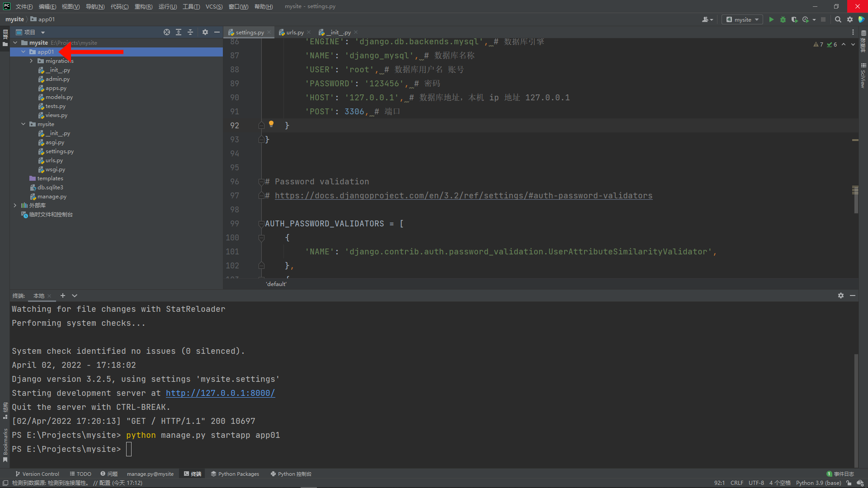Open search everywhere magnifier

coord(838,19)
